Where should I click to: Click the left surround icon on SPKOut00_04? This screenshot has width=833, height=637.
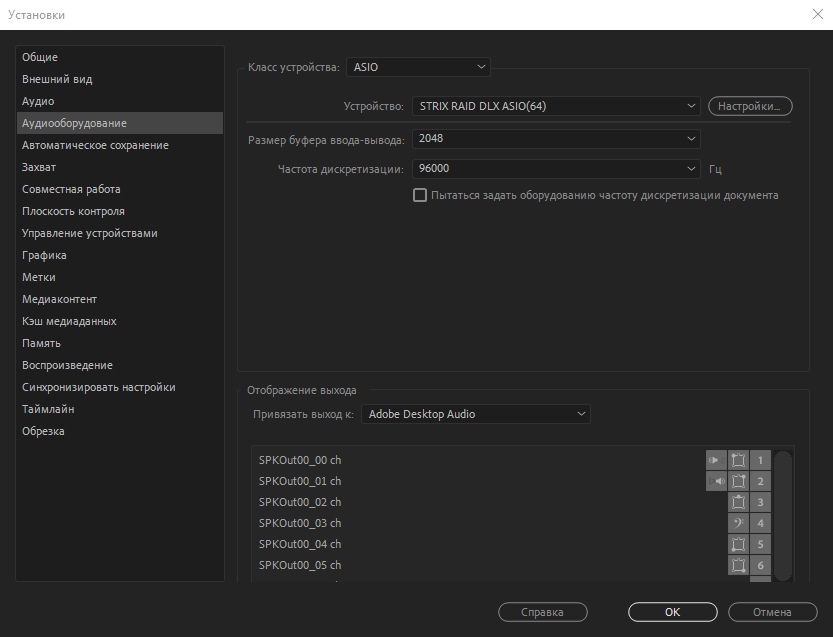coord(738,544)
